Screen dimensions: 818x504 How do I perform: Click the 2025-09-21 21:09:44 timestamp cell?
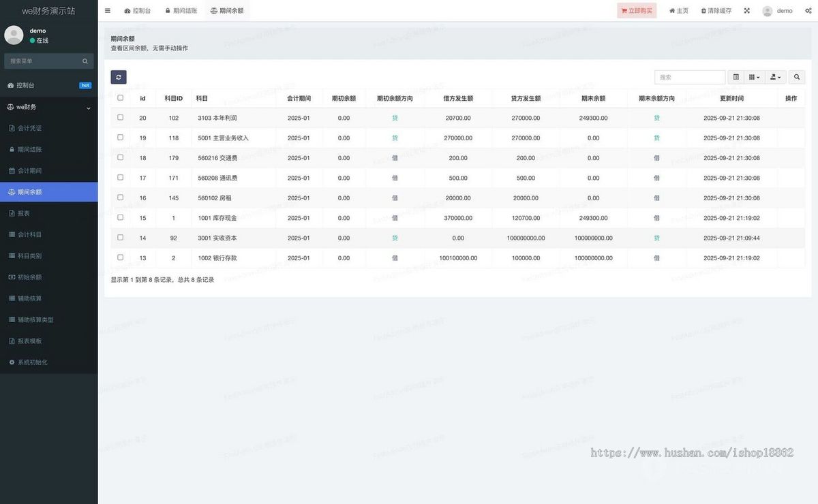(731, 238)
